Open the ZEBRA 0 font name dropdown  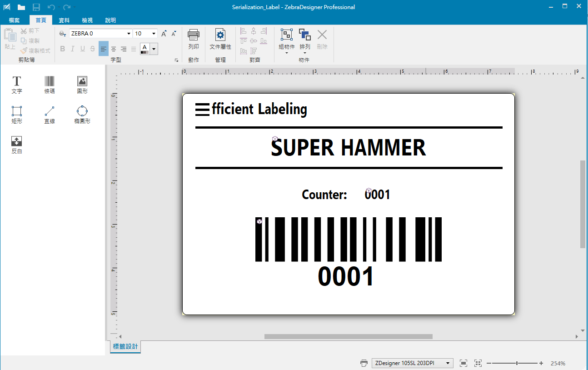coord(129,34)
